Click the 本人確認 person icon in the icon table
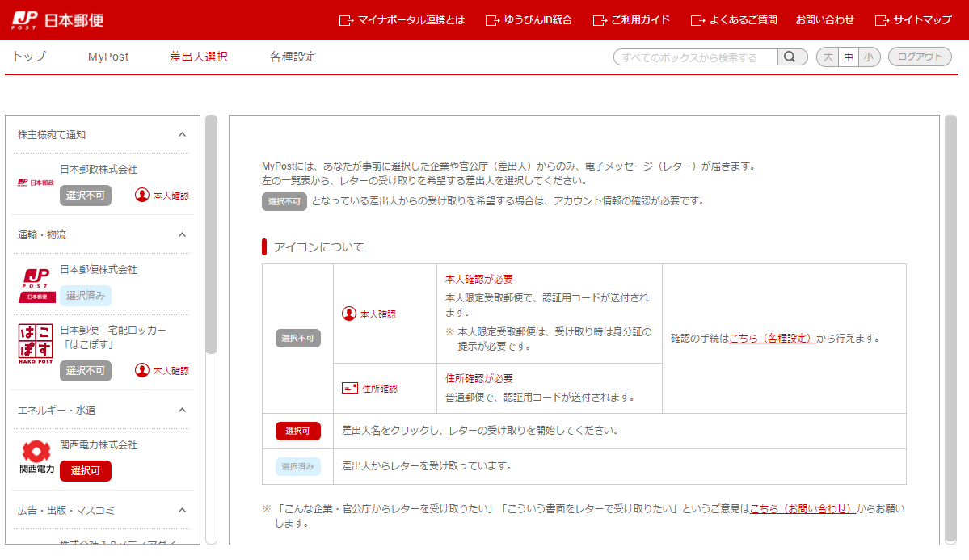 [x=349, y=314]
